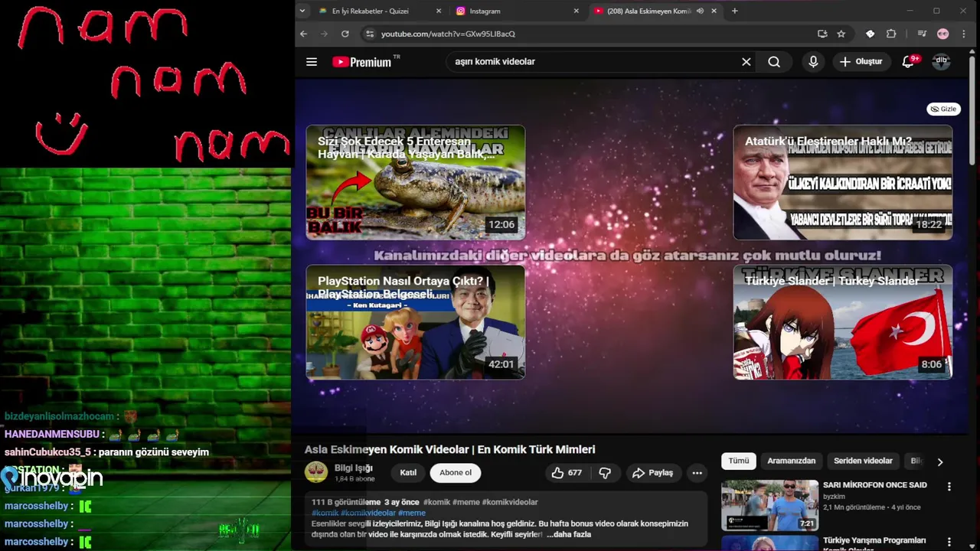Run search with the magnifier icon
This screenshot has width=980, height=551.
click(774, 62)
